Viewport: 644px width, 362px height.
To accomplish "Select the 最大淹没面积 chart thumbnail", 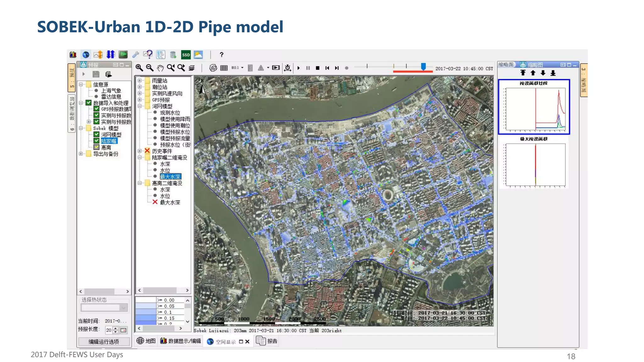I will point(534,162).
